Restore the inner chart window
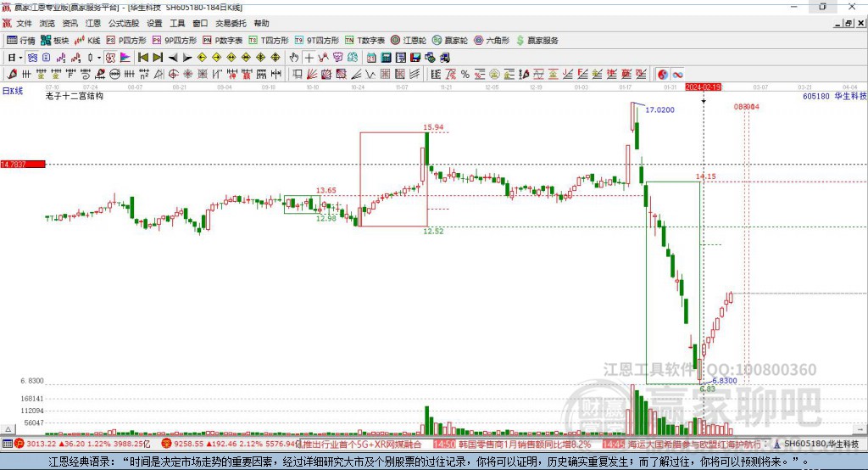Viewport: 868px width, 470px height. (x=849, y=23)
